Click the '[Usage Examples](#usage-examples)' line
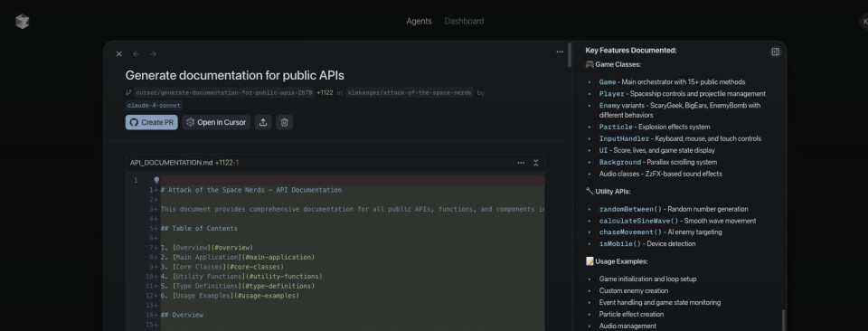The image size is (868, 331). [230, 296]
